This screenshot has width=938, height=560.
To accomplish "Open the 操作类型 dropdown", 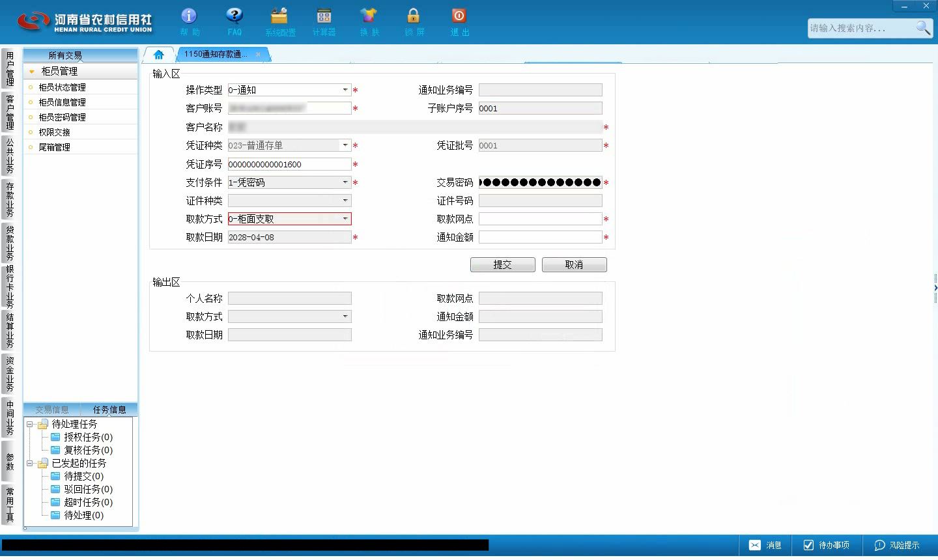I will (x=345, y=90).
